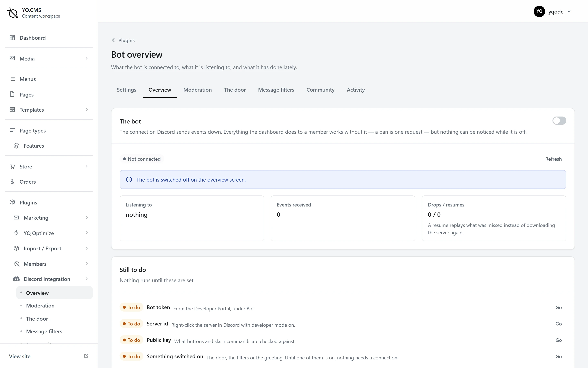Click the YQ Optimize lightning icon
This screenshot has width=588, height=368.
pos(16,233)
